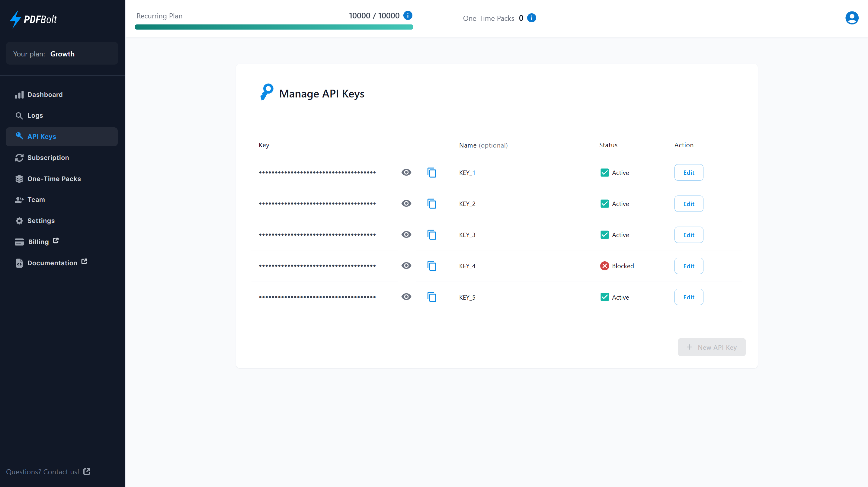The image size is (868, 487).
Task: Toggle visibility of KEY_3 API key
Action: [x=407, y=235]
